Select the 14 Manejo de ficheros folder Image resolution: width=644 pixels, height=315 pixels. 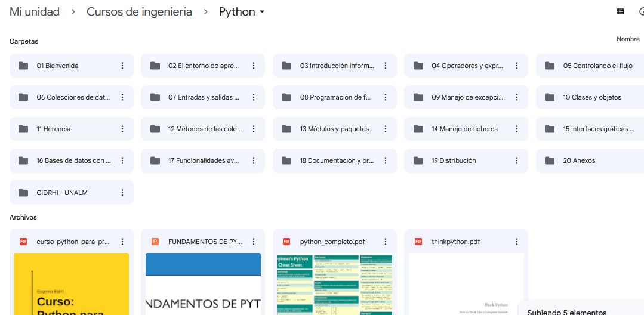(466, 129)
